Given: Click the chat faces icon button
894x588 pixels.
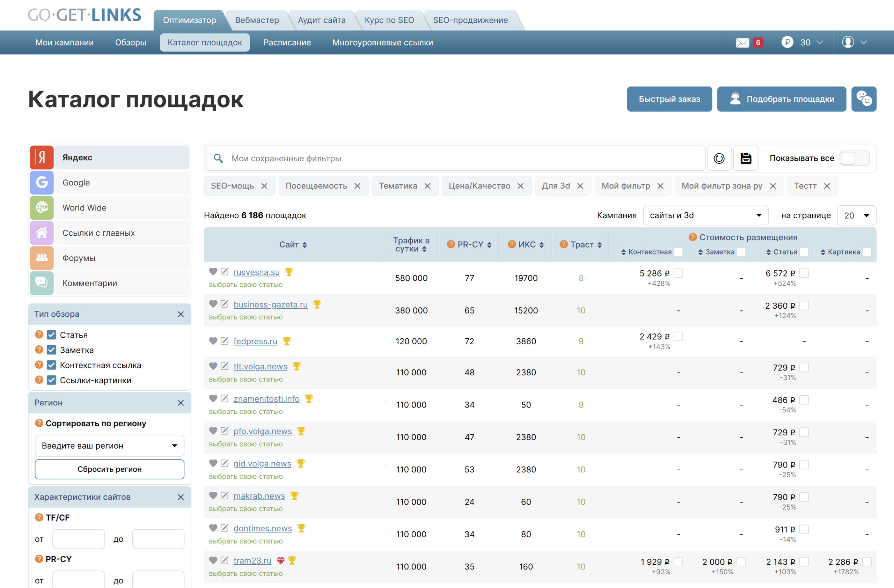Looking at the screenshot, I should (x=864, y=99).
